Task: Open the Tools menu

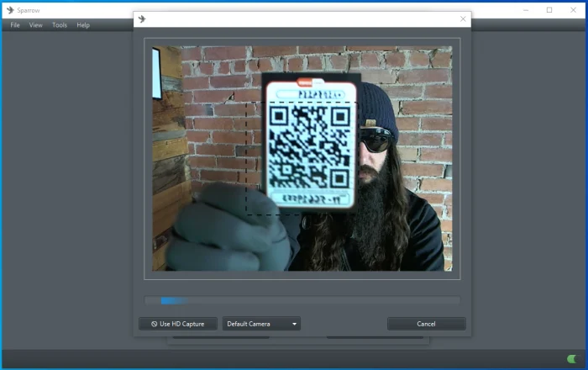Action: tap(60, 25)
